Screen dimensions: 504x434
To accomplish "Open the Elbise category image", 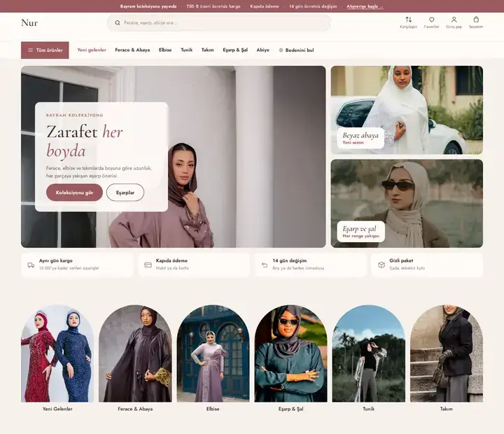I will [213, 353].
